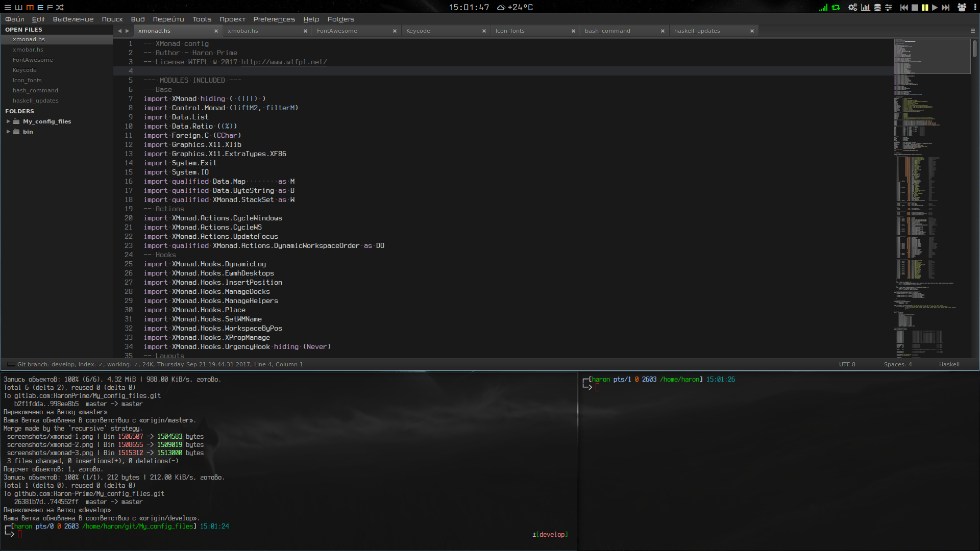This screenshot has height=551, width=980.
Task: Open the Preferences menu
Action: pyautogui.click(x=274, y=19)
